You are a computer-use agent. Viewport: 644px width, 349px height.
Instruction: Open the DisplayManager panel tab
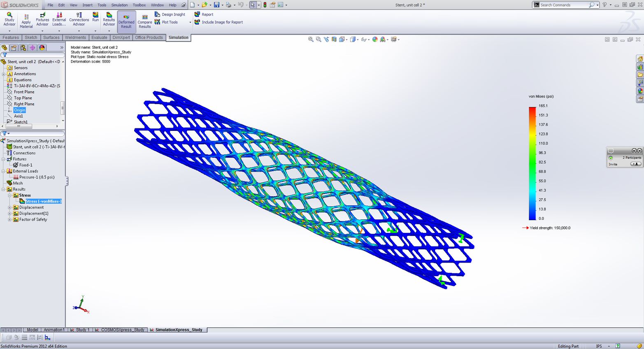coord(42,48)
